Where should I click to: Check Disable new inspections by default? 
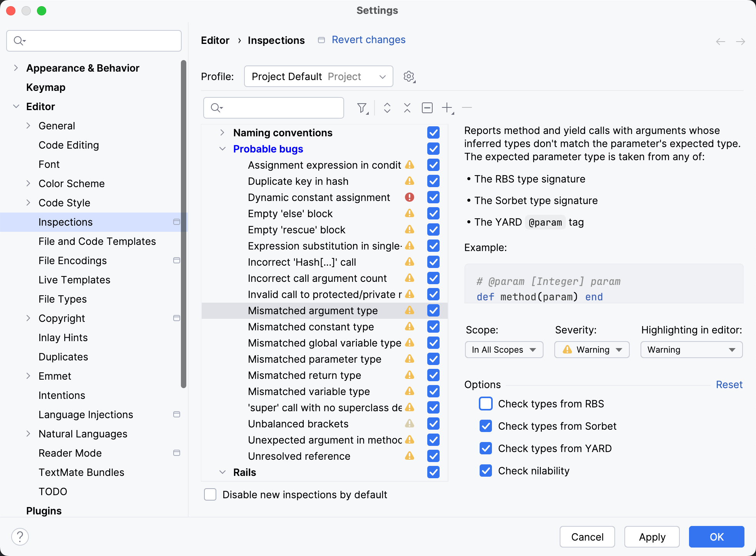(x=210, y=494)
